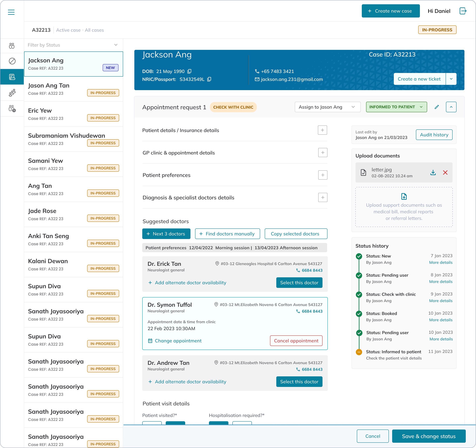The width and height of the screenshot is (476, 448).
Task: Expand Patient details / Insurance details section
Action: tap(322, 130)
